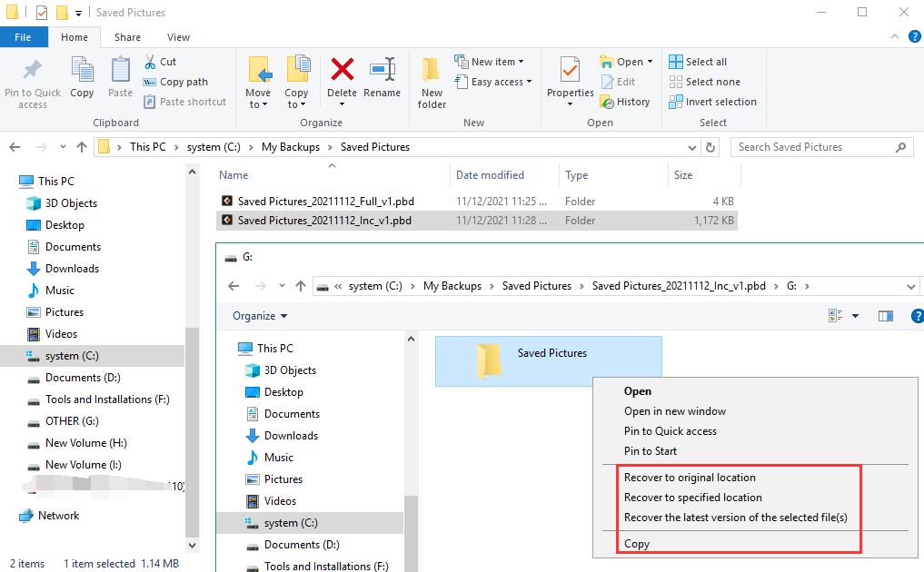Sort by the Name column header
Viewport: 924px width, 572px height.
[x=233, y=175]
